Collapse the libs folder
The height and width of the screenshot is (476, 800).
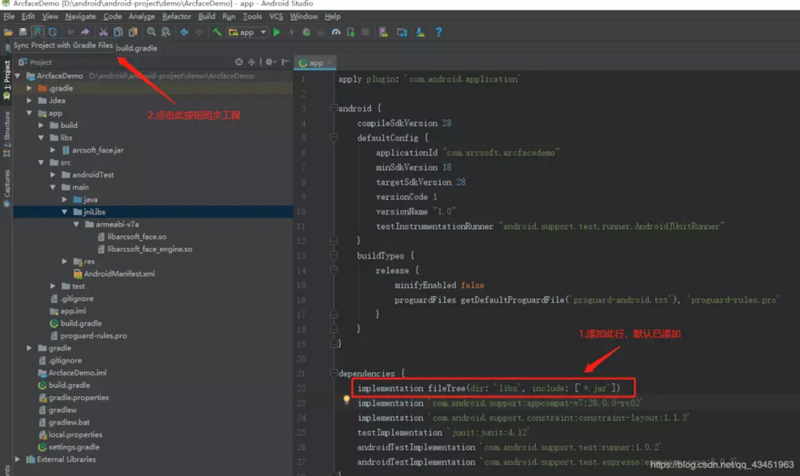[x=41, y=138]
